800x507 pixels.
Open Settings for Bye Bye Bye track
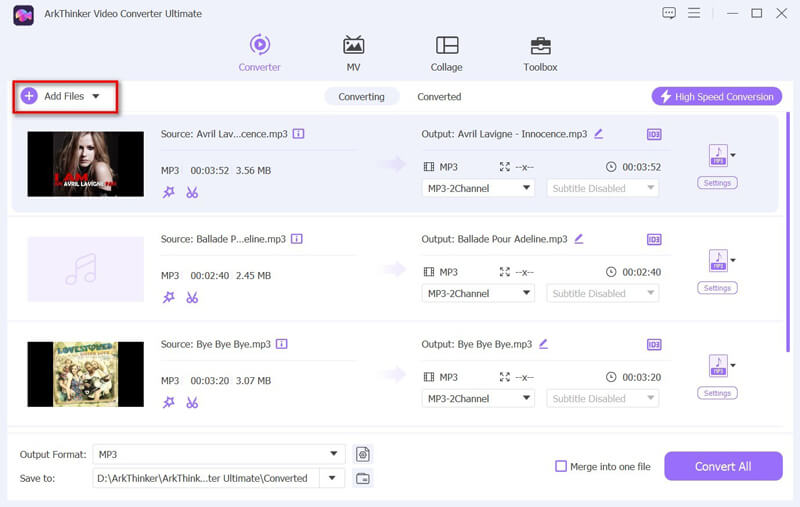(x=717, y=393)
